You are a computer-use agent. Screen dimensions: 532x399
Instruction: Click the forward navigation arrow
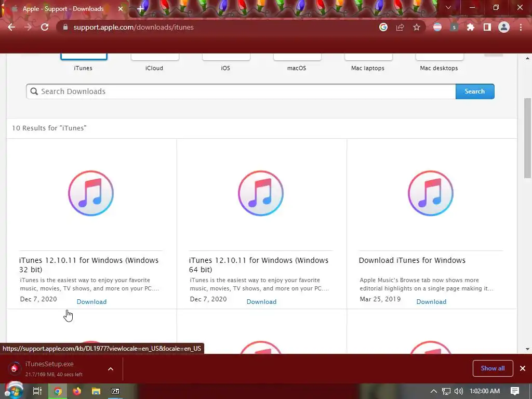click(28, 27)
